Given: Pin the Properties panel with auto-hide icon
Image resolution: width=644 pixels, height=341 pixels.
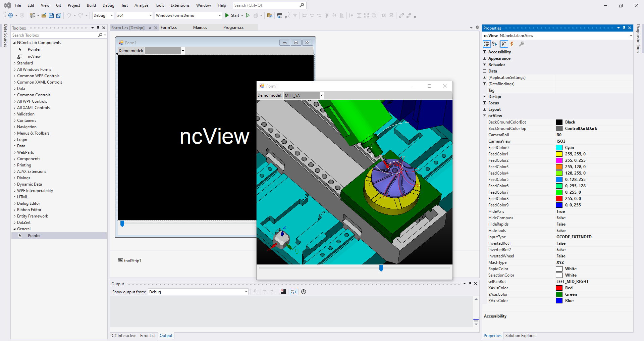Looking at the screenshot, I should (x=624, y=28).
